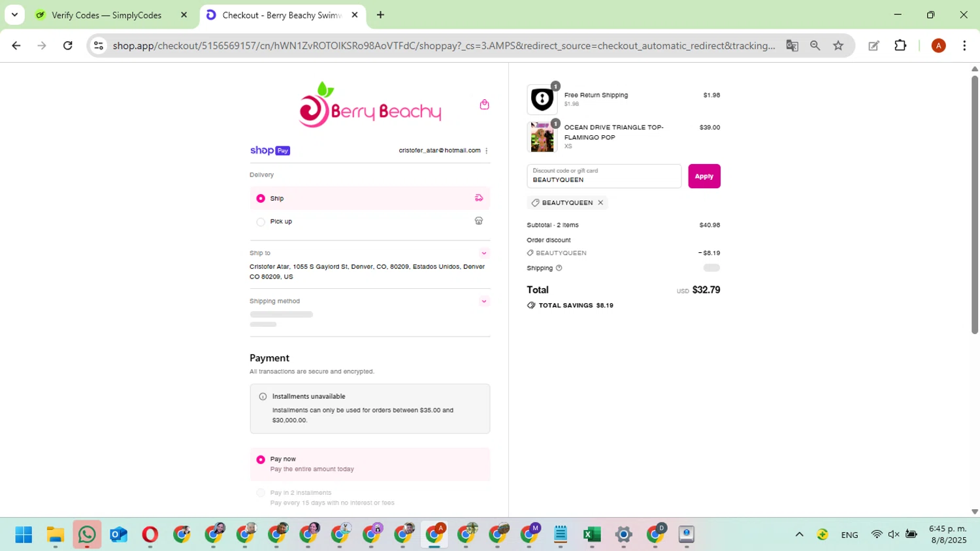Click the vertical page scrollbar

(975, 205)
